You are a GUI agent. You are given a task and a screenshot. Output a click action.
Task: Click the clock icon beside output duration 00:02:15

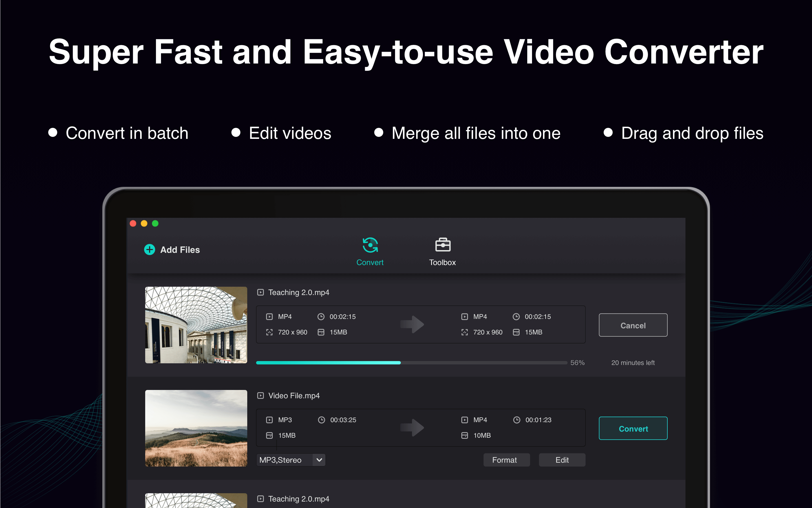pyautogui.click(x=517, y=316)
